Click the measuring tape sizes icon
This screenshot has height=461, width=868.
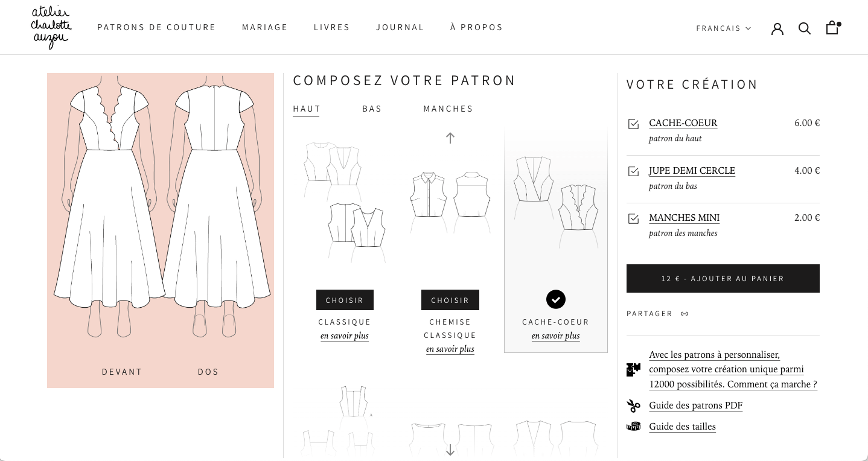[633, 427]
